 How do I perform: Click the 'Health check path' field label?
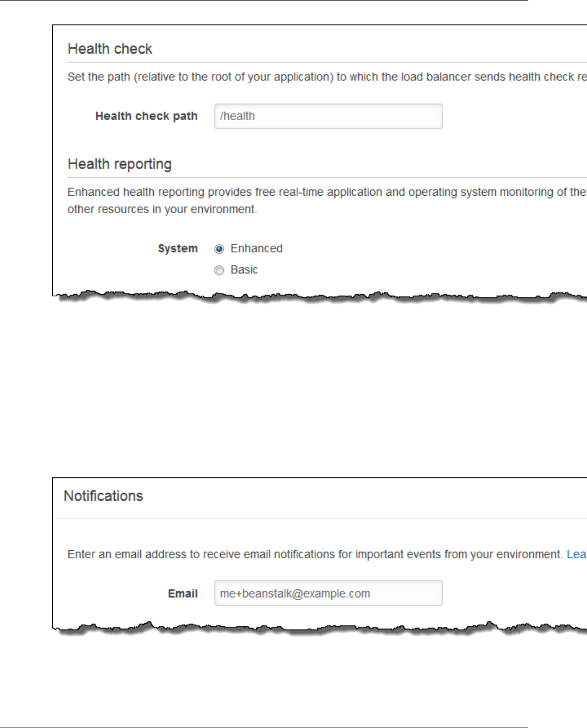pyautogui.click(x=146, y=116)
